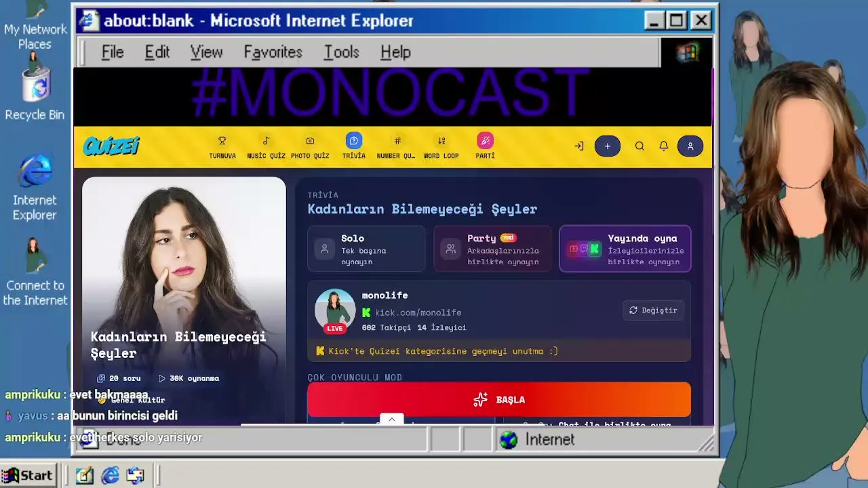Viewport: 868px width, 488px height.
Task: Click the quiz cover image thumbnail
Action: pos(184,300)
